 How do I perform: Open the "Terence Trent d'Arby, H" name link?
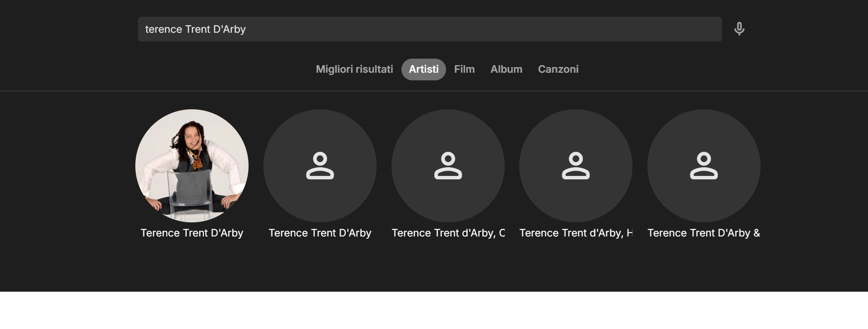click(576, 233)
